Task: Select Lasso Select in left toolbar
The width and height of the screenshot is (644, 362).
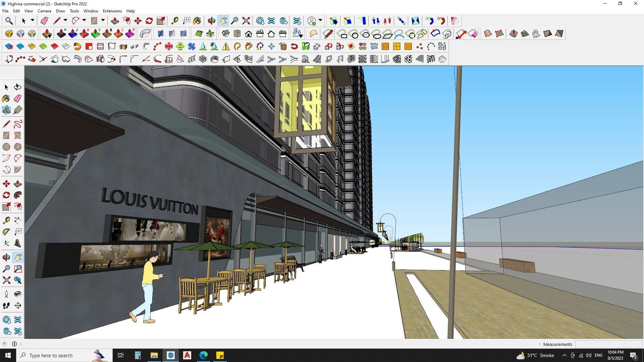Action: click(17, 87)
